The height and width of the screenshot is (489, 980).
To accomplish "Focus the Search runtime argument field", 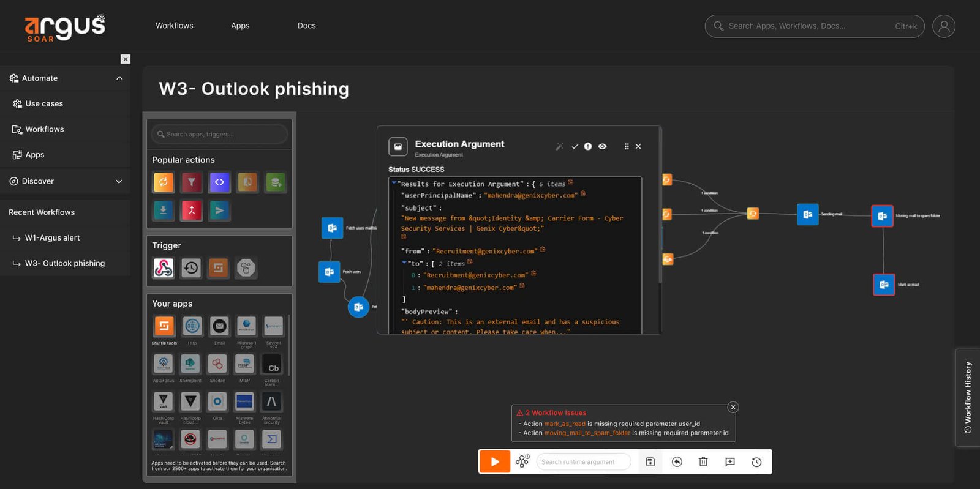I will tap(583, 462).
